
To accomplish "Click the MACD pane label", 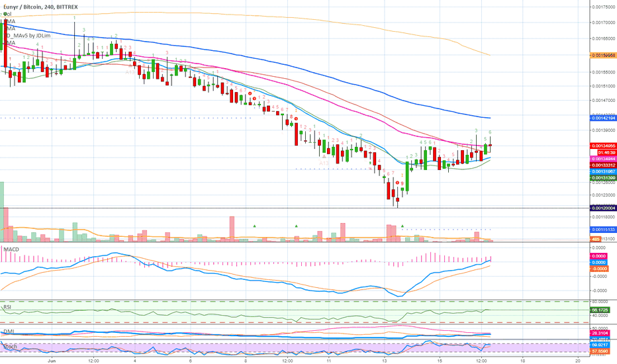I will pyautogui.click(x=11, y=250).
